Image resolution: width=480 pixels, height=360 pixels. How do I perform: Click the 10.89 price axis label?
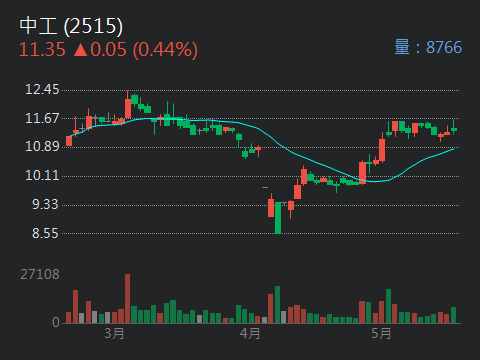[42, 146]
